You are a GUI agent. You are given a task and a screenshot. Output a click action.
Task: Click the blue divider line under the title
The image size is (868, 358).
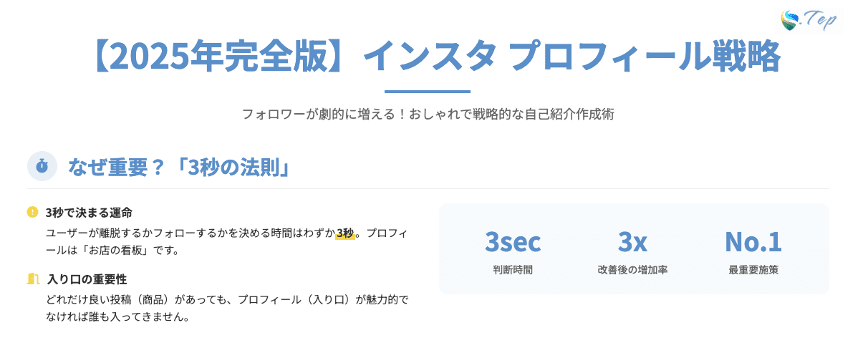[428, 92]
